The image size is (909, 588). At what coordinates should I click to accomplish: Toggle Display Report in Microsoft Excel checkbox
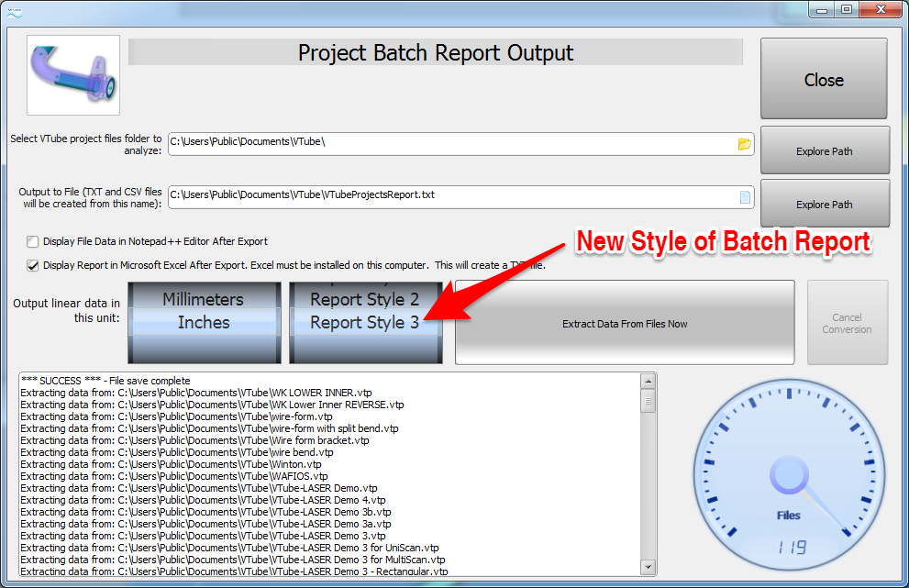tap(34, 266)
